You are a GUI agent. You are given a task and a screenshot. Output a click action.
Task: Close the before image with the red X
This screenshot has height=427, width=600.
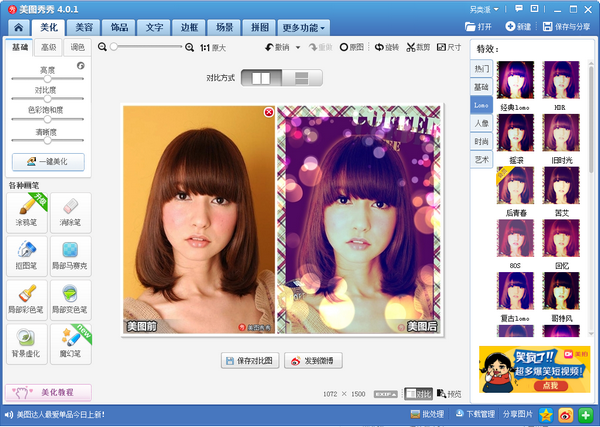[269, 112]
